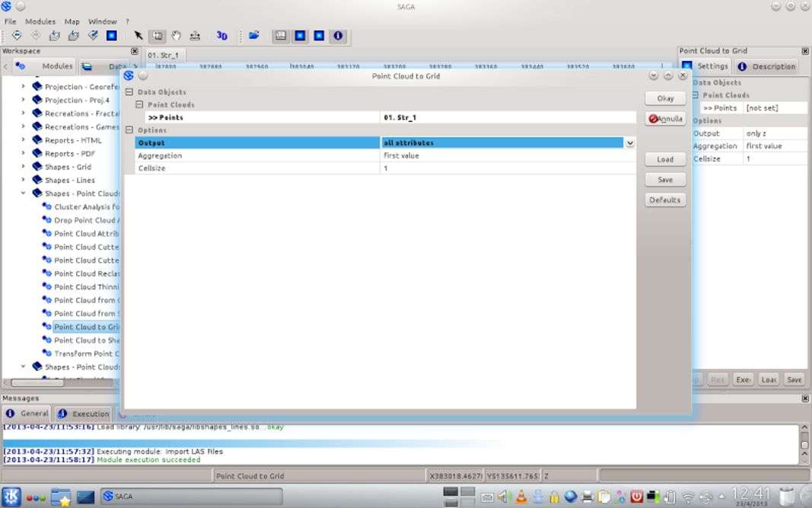Click the Cellsize value field
The height and width of the screenshot is (508, 812).
507,168
